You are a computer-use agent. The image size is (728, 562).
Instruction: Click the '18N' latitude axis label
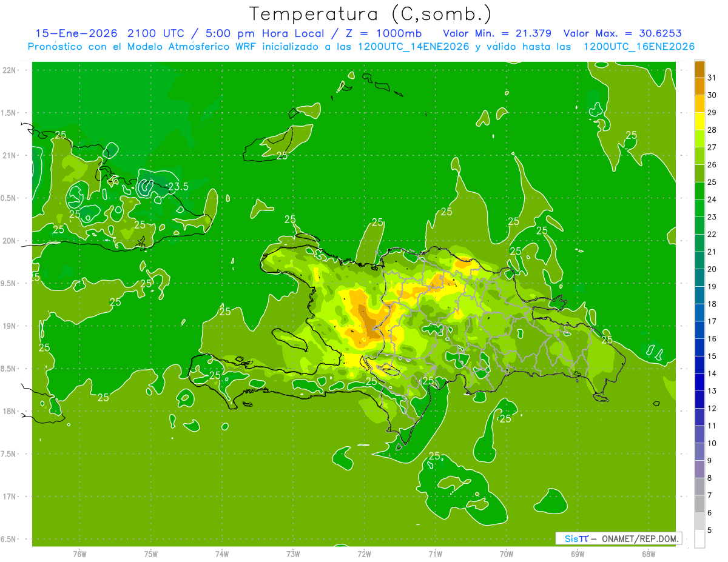tap(9, 411)
